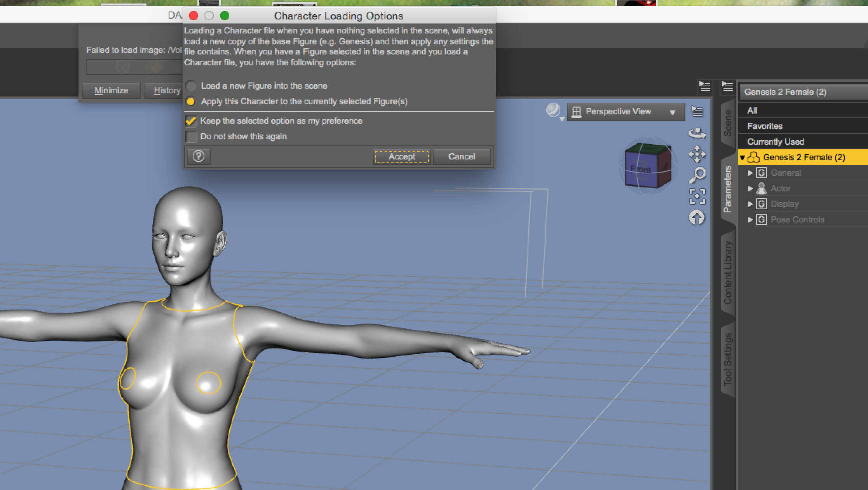Screen dimensions: 868x490
Task: Uncheck Keep the selected option preference
Action: click(x=191, y=121)
